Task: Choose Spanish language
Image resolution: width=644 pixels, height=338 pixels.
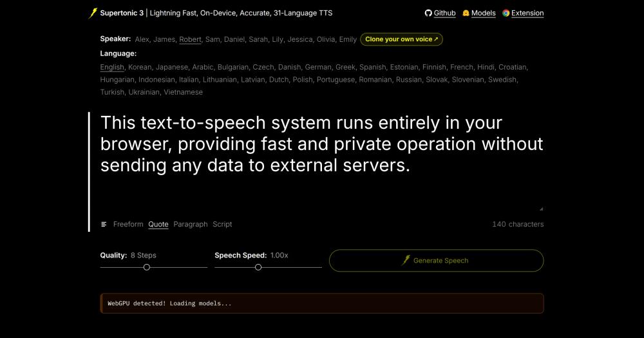Action: [x=372, y=67]
